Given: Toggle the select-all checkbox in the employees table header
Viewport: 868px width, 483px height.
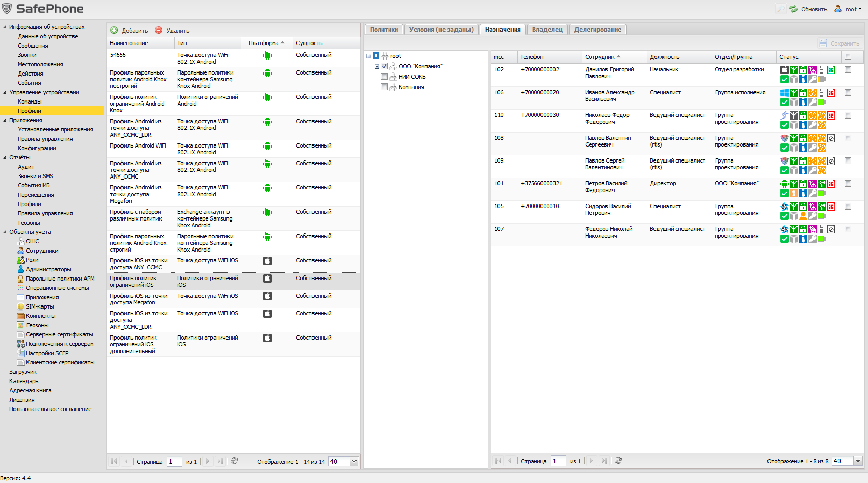Looking at the screenshot, I should pos(848,56).
